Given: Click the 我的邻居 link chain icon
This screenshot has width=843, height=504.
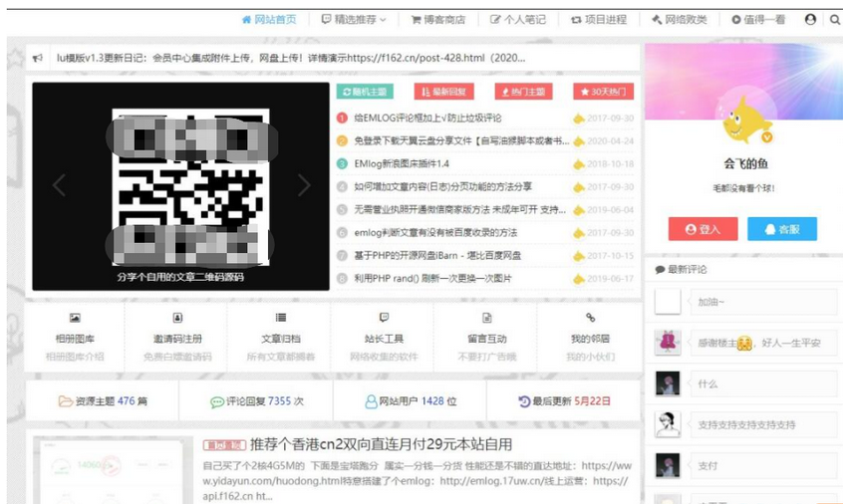Looking at the screenshot, I should [590, 318].
